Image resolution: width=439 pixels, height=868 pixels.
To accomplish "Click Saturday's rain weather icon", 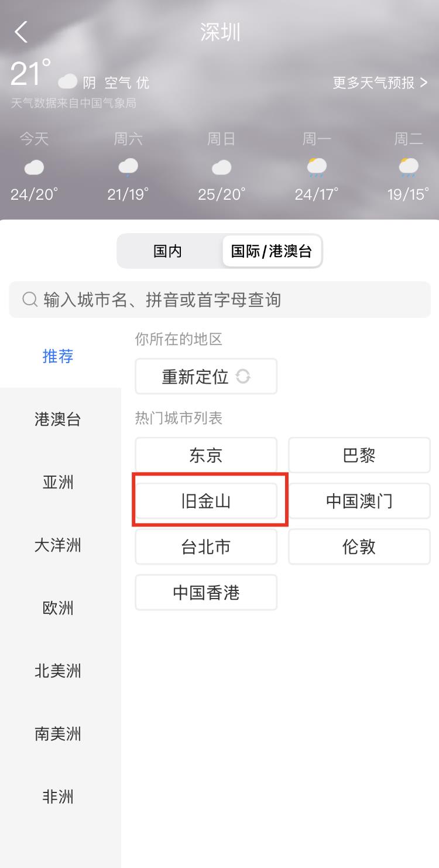I will [x=128, y=167].
